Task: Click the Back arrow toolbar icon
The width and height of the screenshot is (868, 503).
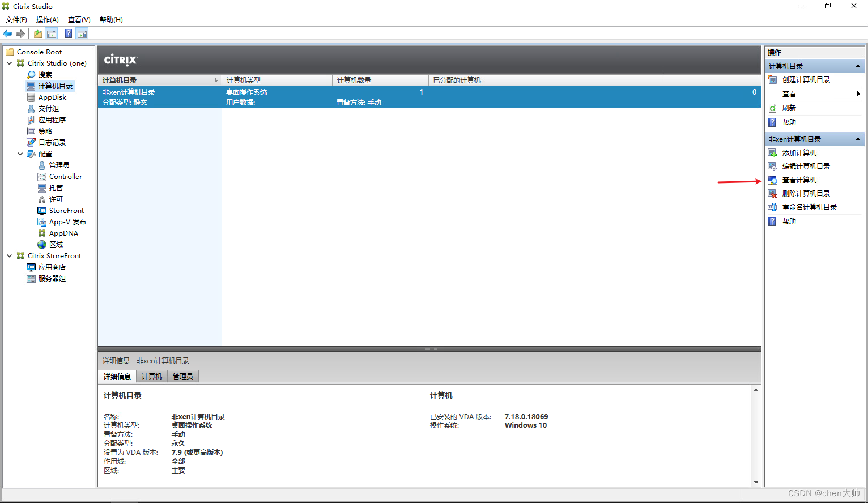Action: 7,34
